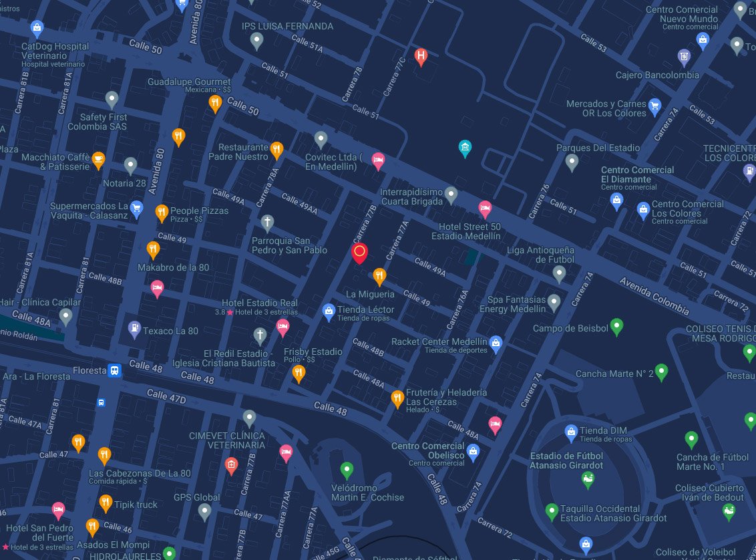This screenshot has width=756, height=560.
Task: Open Centro Comercial Obelisco shopping pin
Action: click(473, 452)
